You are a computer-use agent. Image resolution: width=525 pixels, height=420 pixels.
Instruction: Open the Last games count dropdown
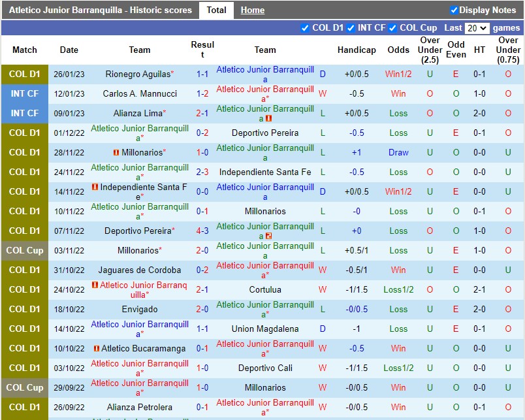point(477,29)
